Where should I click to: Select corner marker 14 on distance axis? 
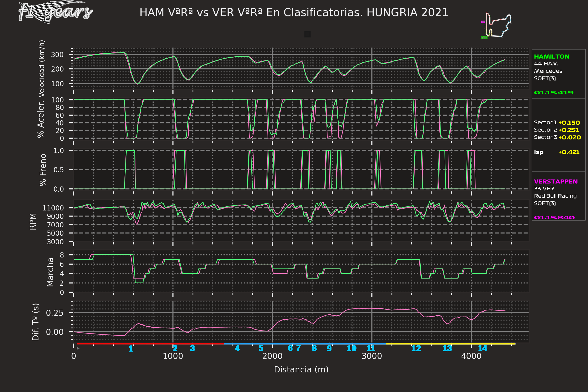482,348
